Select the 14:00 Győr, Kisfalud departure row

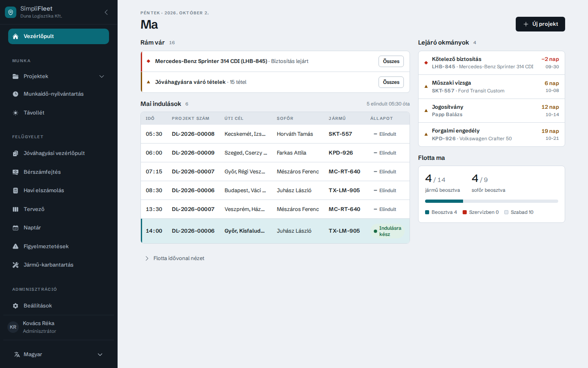(x=275, y=231)
